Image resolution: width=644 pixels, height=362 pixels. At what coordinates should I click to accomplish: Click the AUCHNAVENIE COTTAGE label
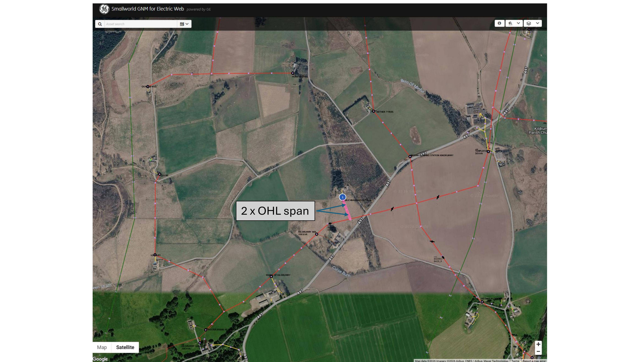click(x=358, y=200)
